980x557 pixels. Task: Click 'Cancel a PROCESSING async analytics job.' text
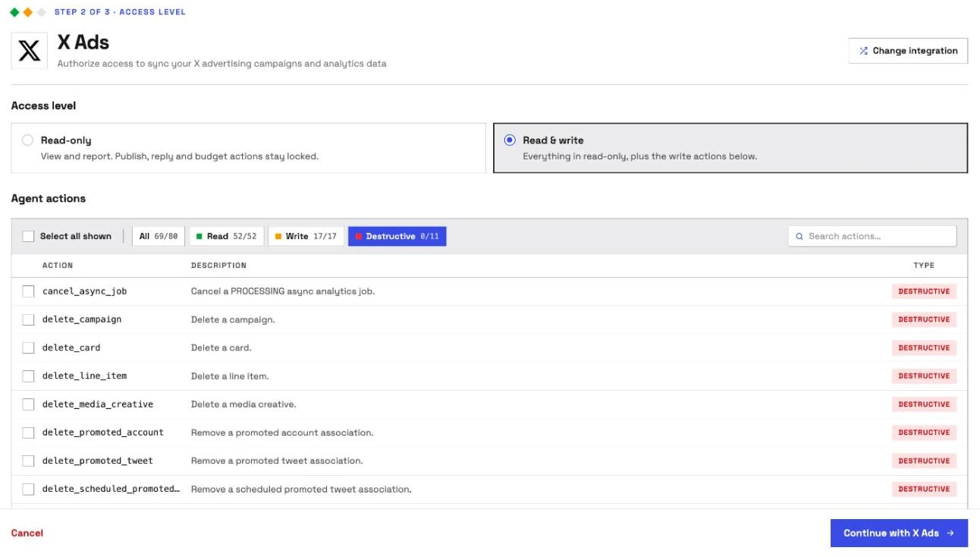(x=283, y=291)
